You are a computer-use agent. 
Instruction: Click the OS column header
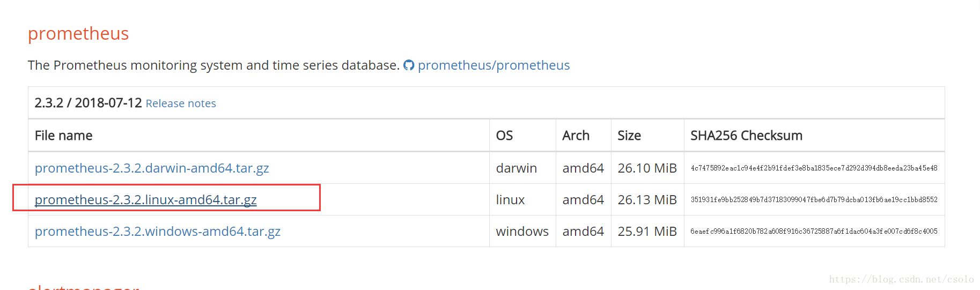coord(504,136)
